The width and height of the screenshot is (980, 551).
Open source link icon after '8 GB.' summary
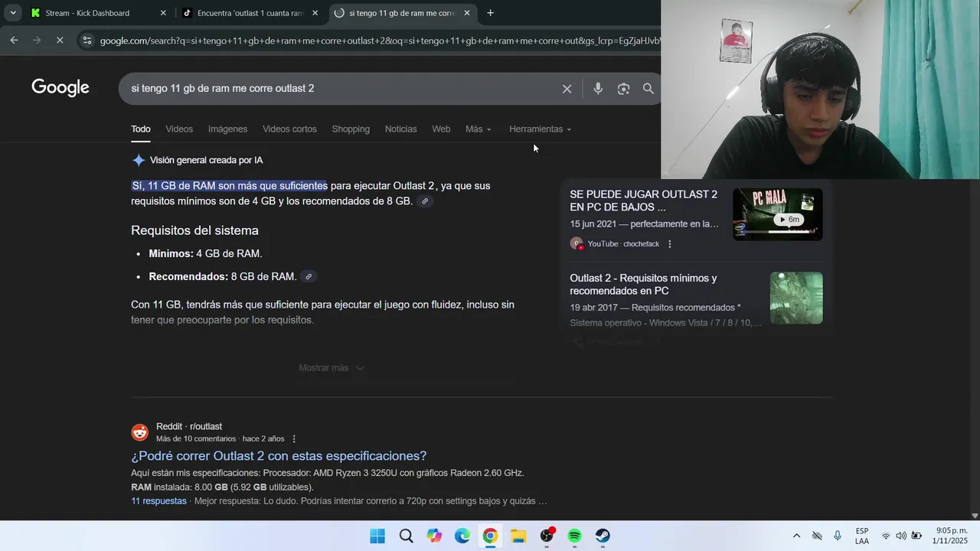point(425,201)
